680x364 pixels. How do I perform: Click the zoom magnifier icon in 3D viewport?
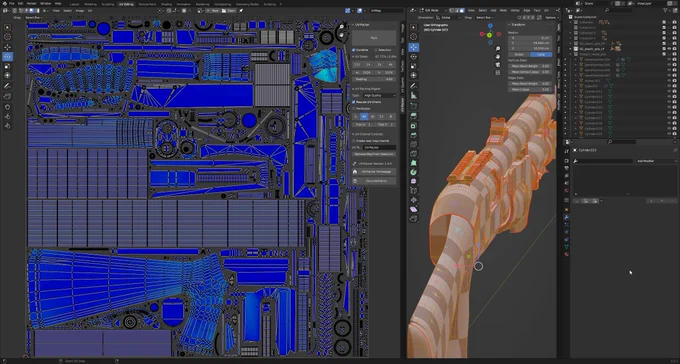(x=497, y=49)
